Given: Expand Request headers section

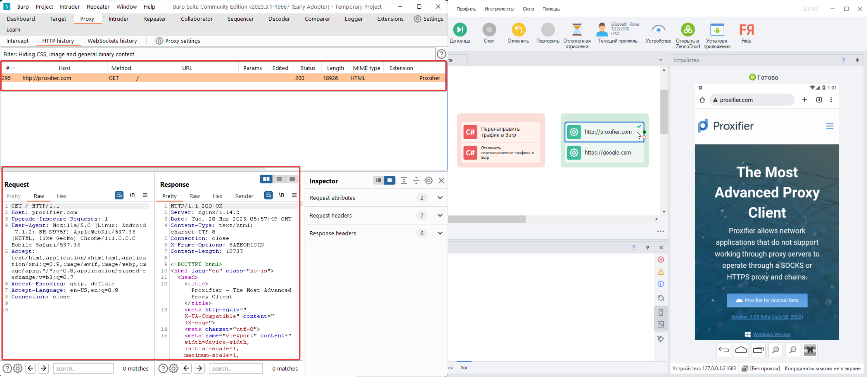Looking at the screenshot, I should (440, 215).
